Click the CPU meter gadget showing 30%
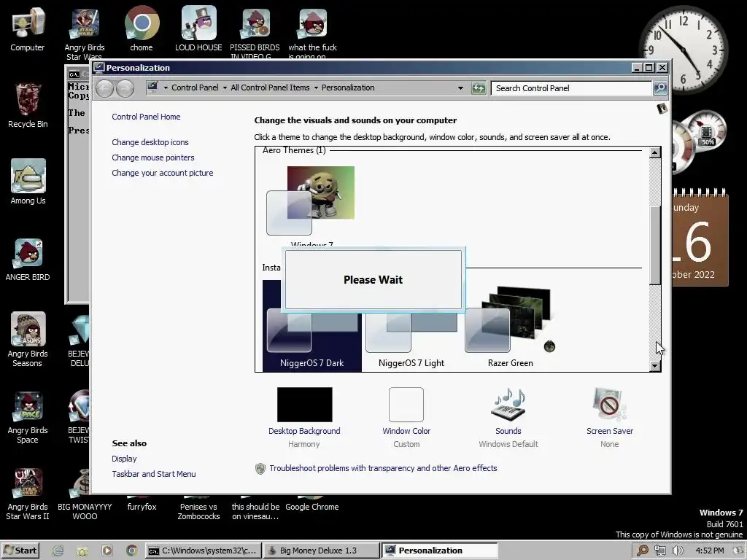This screenshot has width=747, height=560. [x=706, y=133]
